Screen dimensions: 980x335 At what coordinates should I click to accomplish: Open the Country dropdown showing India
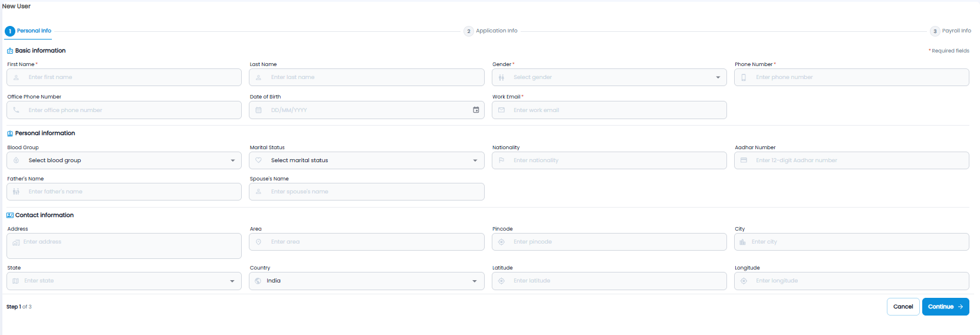[367, 281]
